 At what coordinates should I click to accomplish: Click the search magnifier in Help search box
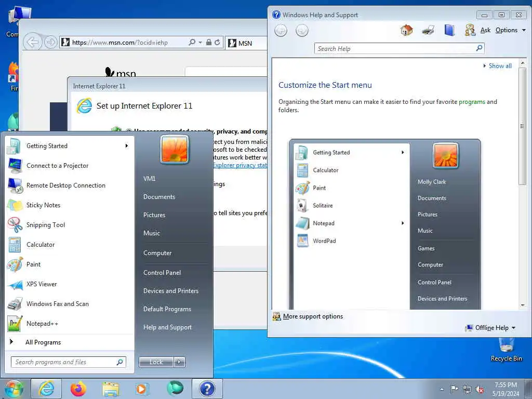pyautogui.click(x=479, y=48)
